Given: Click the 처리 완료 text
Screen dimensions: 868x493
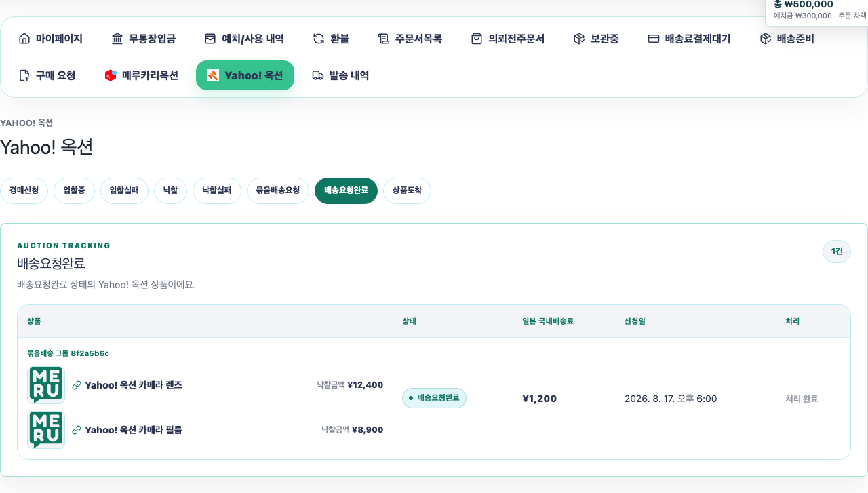Looking at the screenshot, I should (x=802, y=399).
